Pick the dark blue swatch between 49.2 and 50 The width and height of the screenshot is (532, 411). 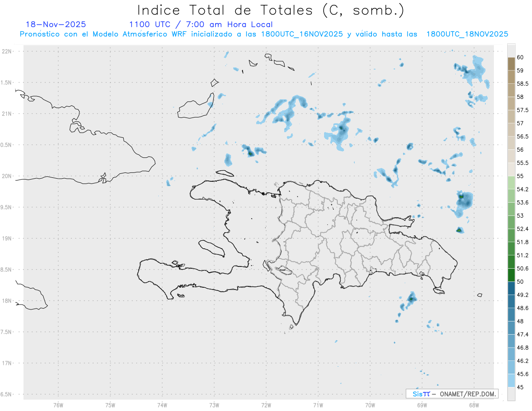(x=511, y=288)
